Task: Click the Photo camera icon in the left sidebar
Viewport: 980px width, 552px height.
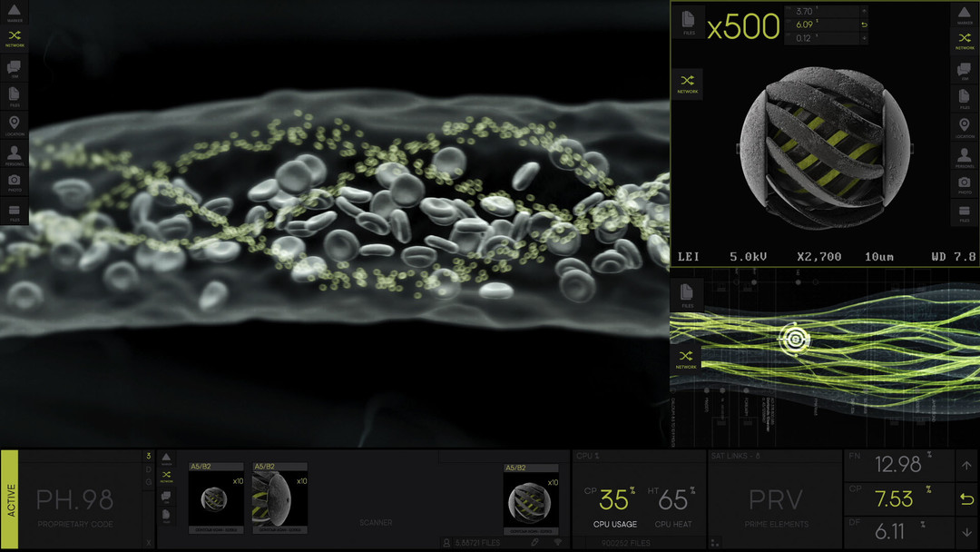Action: pyautogui.click(x=15, y=182)
